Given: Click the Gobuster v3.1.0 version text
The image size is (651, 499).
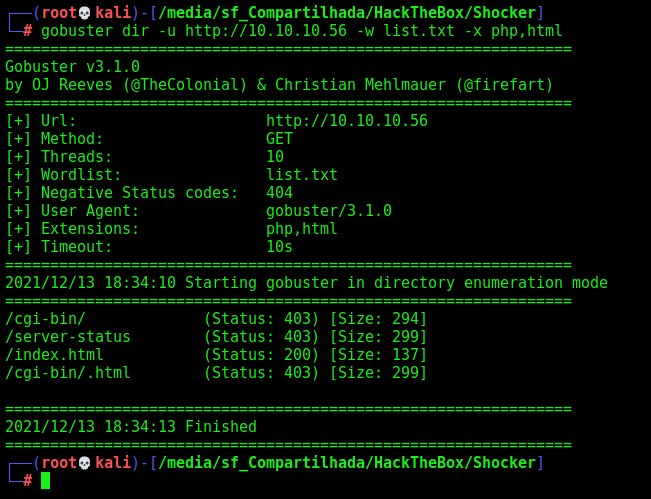Looking at the screenshot, I should pyautogui.click(x=72, y=67).
